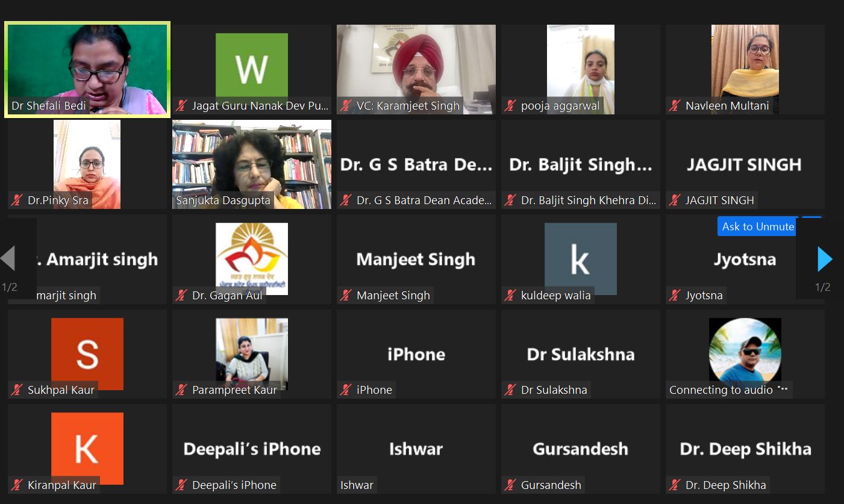Click the Dr. Gagan Aul logo avatar
Screen dimensions: 844x504
[x=252, y=259]
